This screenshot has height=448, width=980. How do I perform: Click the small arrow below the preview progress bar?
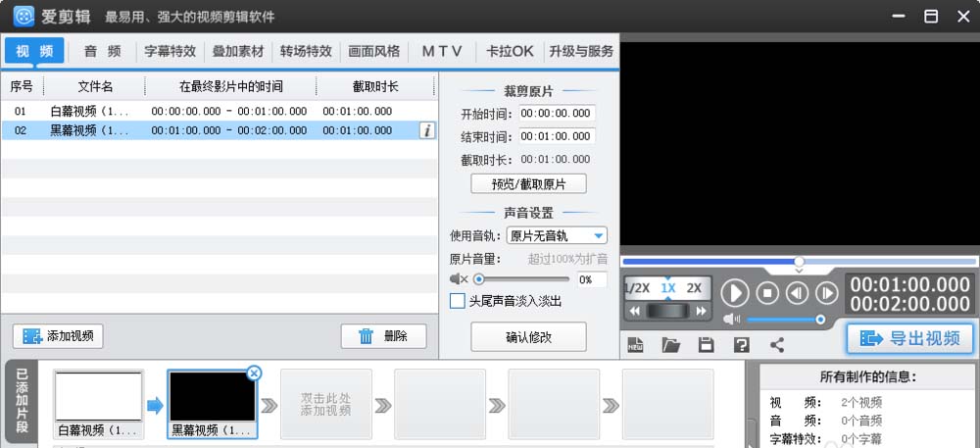[799, 272]
